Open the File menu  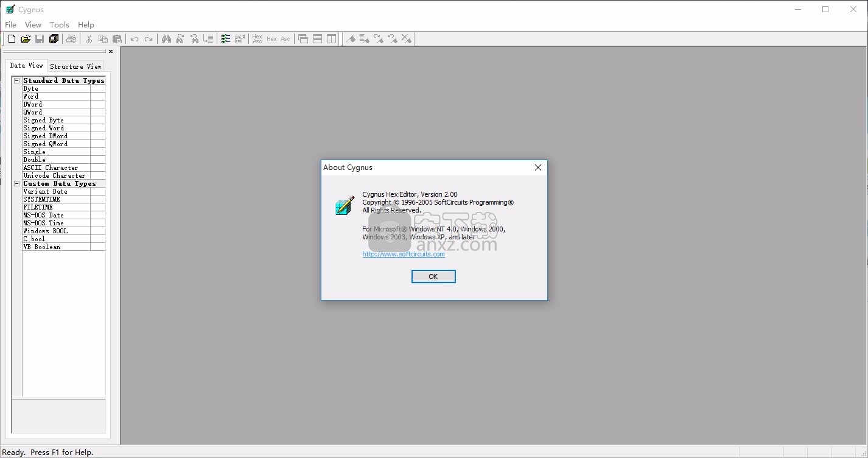point(10,25)
